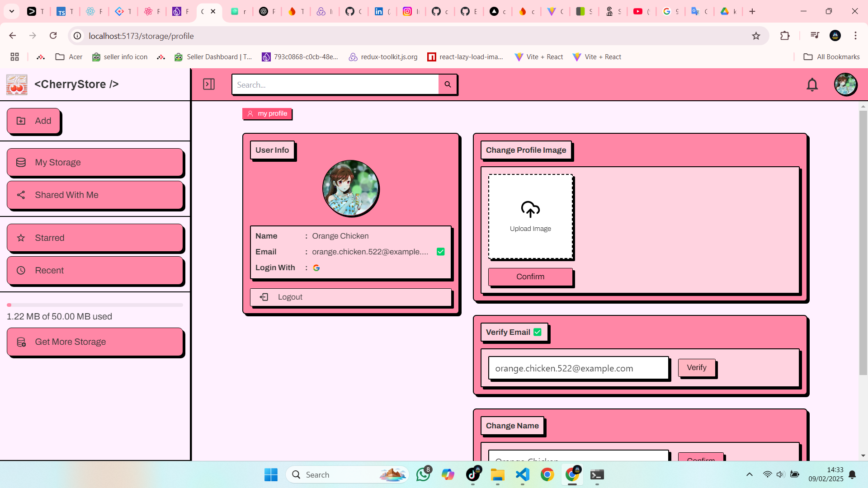This screenshot has width=868, height=488.
Task: Click the verified checkbox beside email
Action: click(x=441, y=252)
